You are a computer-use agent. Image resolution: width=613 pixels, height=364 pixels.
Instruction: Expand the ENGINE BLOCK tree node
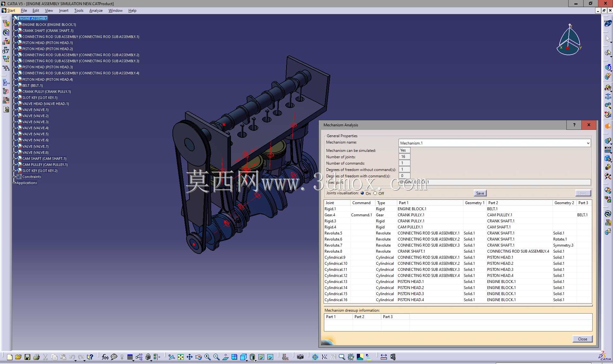click(x=14, y=25)
